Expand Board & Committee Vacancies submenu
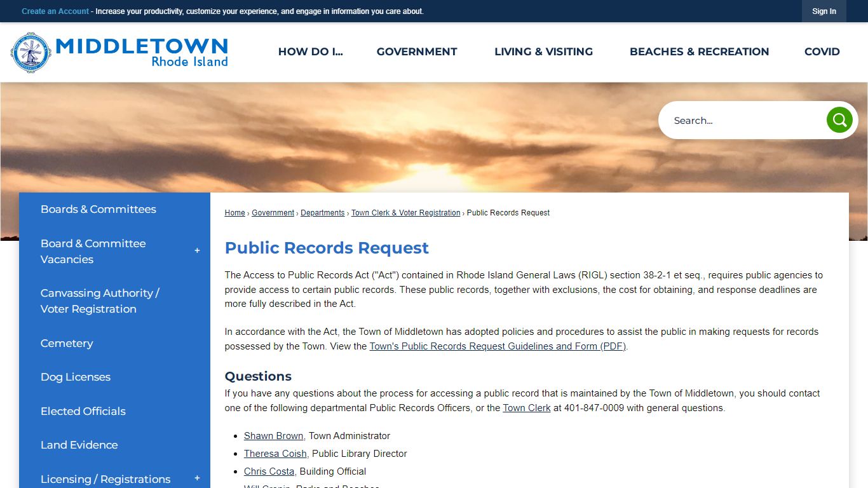The width and height of the screenshot is (868, 488). coord(197,251)
